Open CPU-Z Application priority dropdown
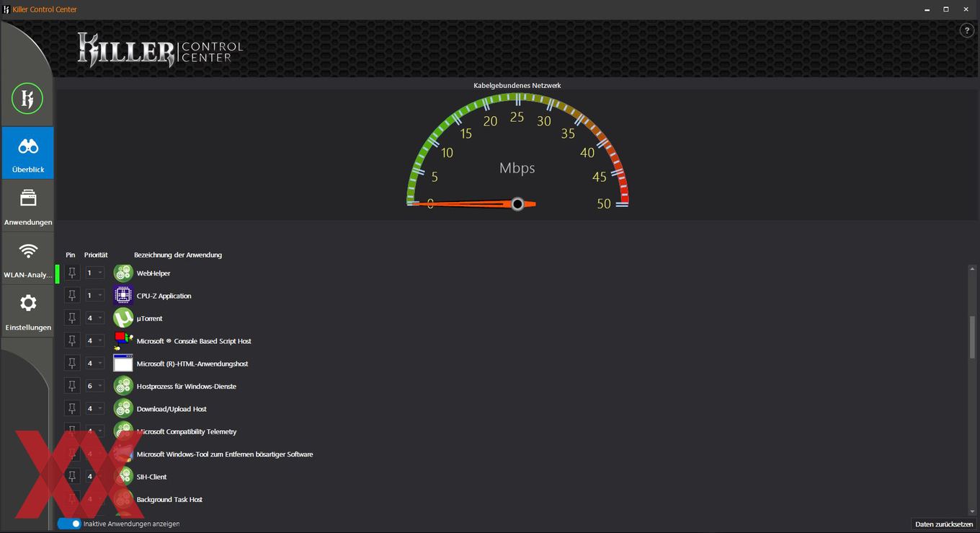 (x=94, y=295)
